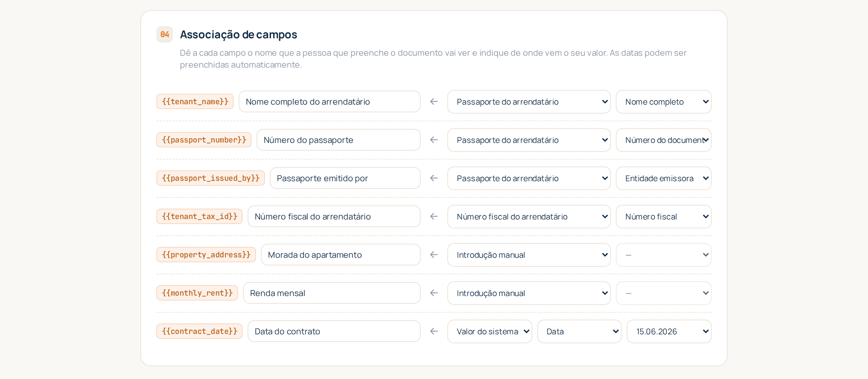Open the '15.06.2026' date format dropdown
Screen dimensions: 868x379
(669, 331)
